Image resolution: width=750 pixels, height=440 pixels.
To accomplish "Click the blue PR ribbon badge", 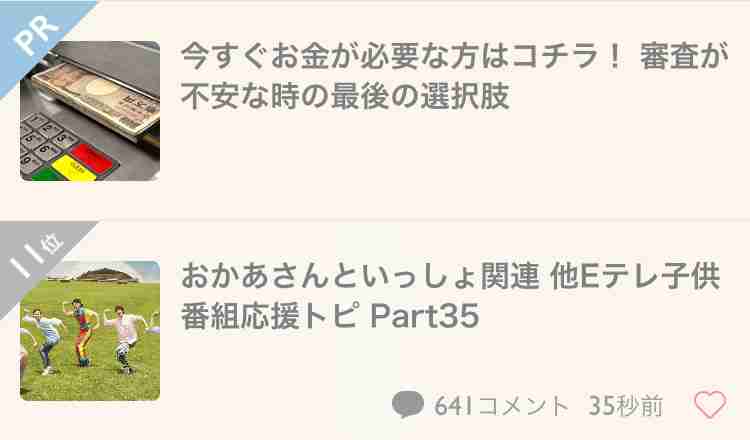I will click(36, 36).
